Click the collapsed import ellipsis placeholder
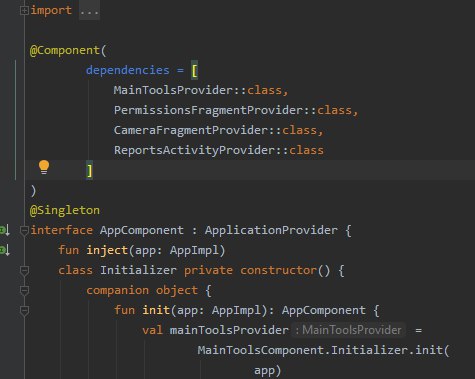475x379 pixels. click(89, 11)
